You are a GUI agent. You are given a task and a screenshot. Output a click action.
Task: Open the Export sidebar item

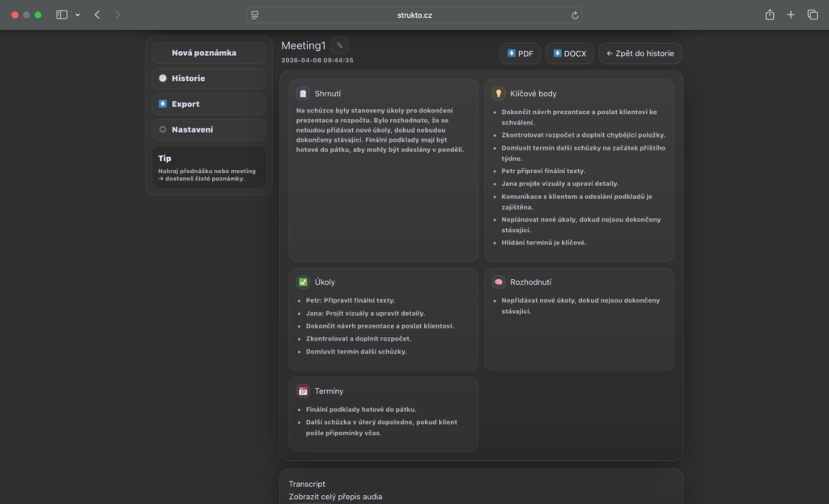(x=209, y=104)
